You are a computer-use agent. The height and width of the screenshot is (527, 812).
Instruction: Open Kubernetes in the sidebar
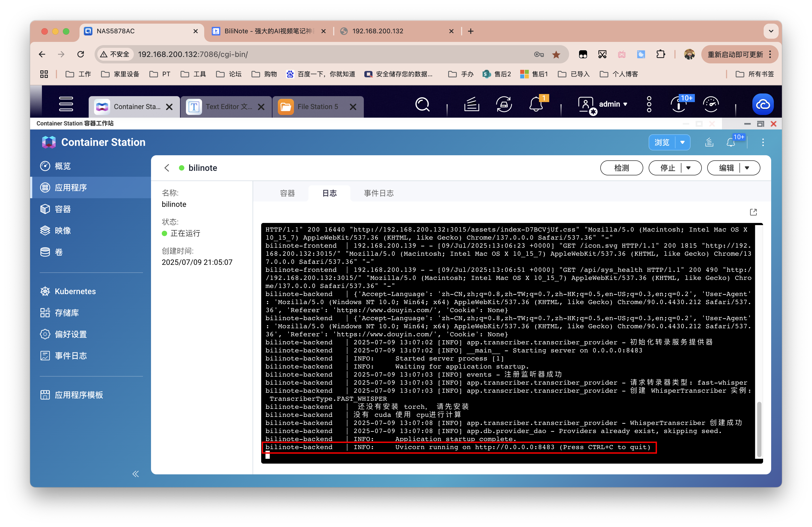tap(75, 291)
